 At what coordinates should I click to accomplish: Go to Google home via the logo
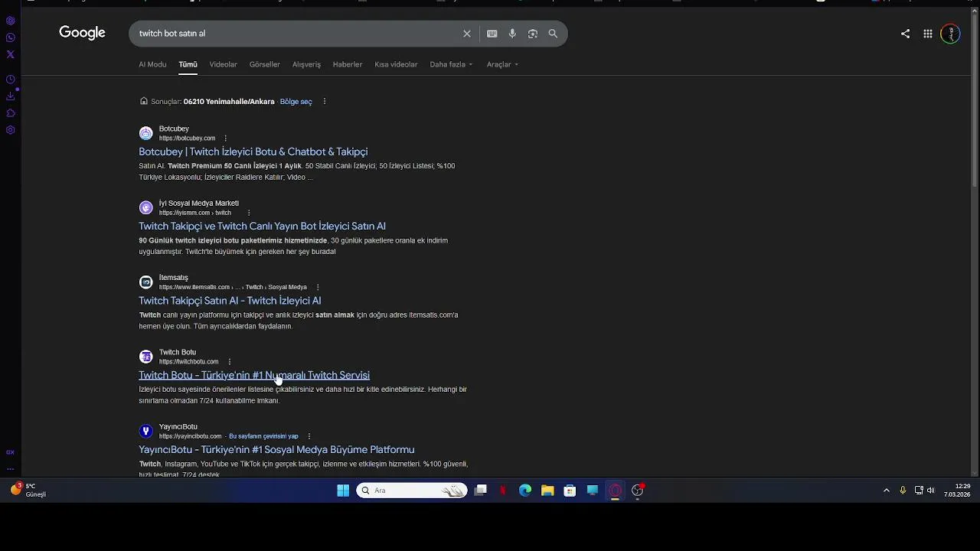[x=82, y=33]
